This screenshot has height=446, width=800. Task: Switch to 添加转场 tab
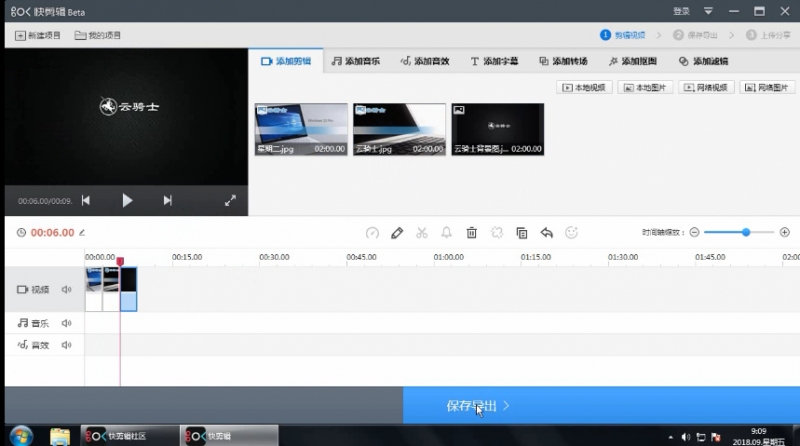(563, 61)
